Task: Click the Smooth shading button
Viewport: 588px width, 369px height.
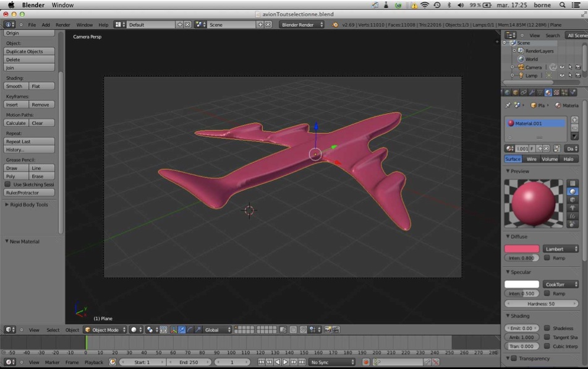Action: pos(15,86)
